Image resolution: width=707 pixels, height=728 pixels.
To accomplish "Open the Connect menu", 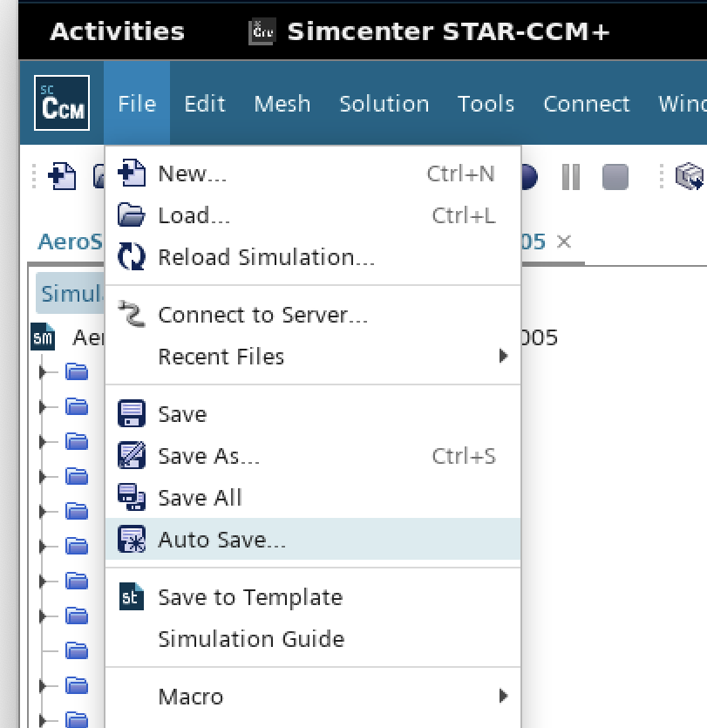I will point(587,103).
